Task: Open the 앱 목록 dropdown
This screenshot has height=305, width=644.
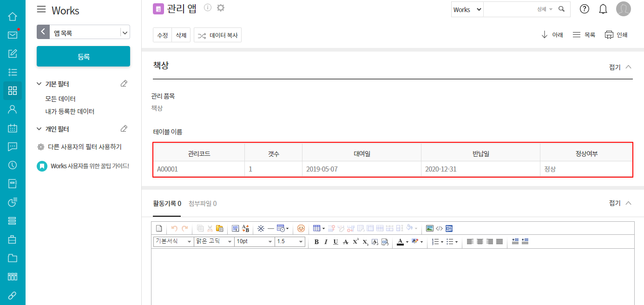Action: click(125, 33)
